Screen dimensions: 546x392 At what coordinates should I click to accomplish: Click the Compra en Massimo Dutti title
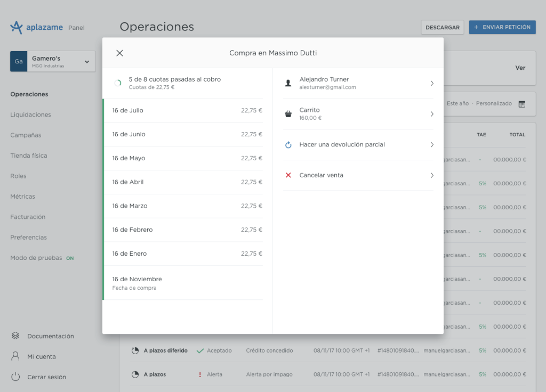[273, 53]
